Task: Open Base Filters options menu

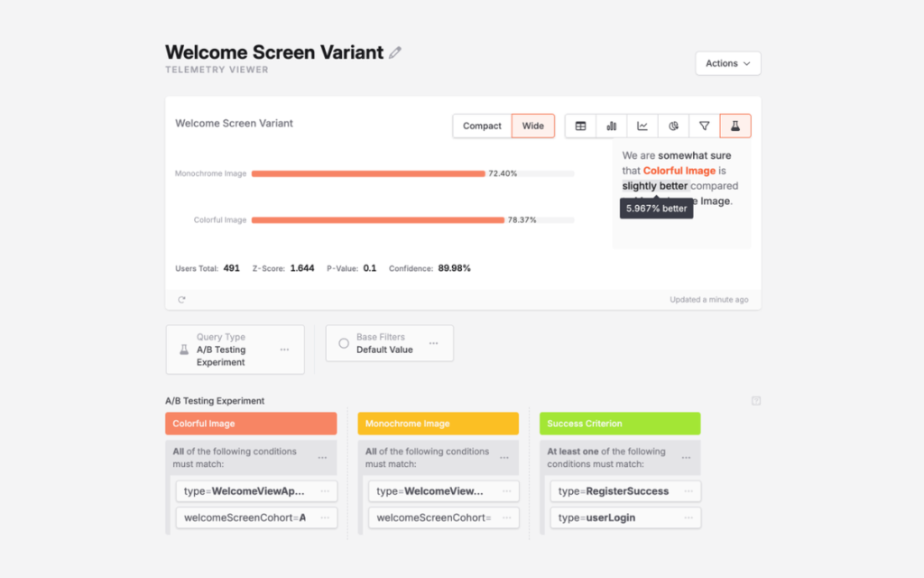Action: point(434,343)
